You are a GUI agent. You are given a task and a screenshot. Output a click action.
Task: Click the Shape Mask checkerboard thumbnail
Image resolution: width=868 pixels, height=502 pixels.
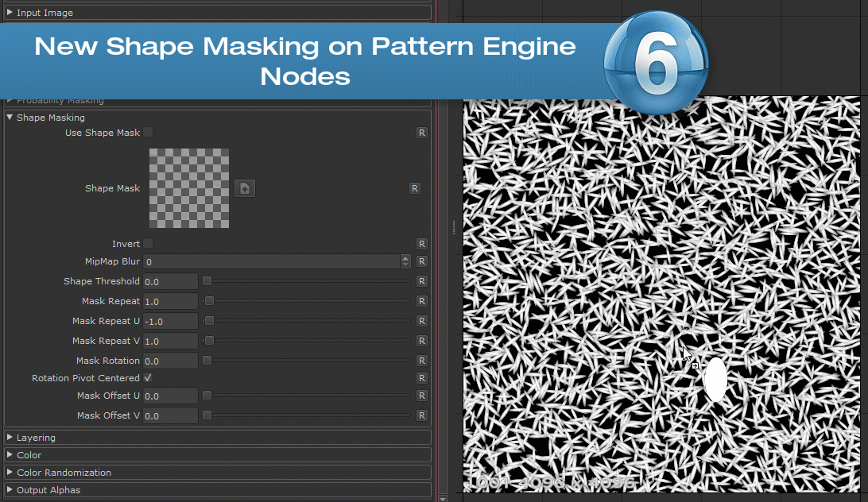189,188
